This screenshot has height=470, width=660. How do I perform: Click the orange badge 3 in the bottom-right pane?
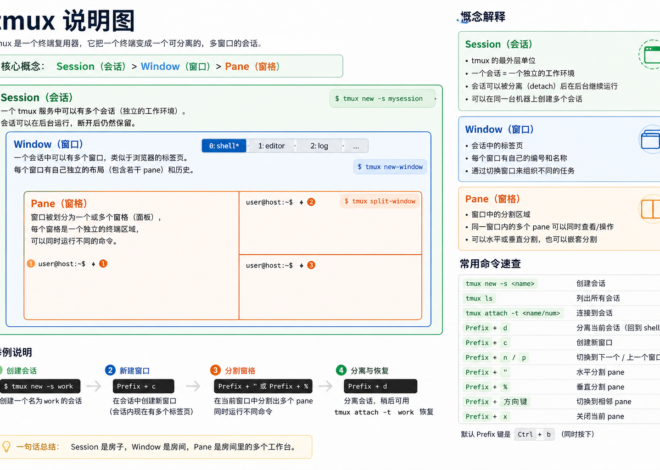pyautogui.click(x=311, y=265)
